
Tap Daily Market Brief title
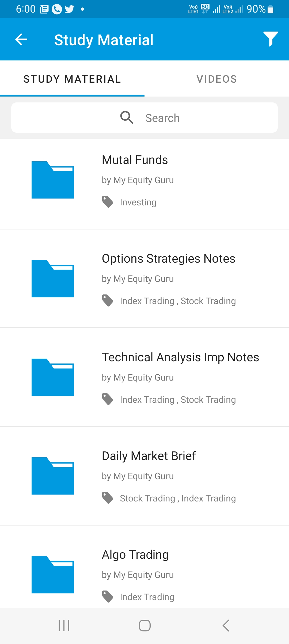point(149,456)
